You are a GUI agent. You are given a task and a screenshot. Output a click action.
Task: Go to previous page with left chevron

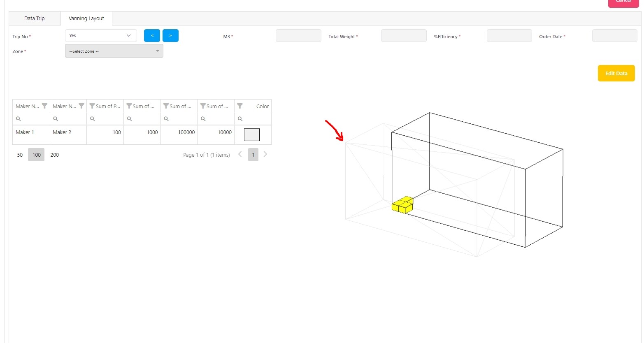tap(240, 154)
